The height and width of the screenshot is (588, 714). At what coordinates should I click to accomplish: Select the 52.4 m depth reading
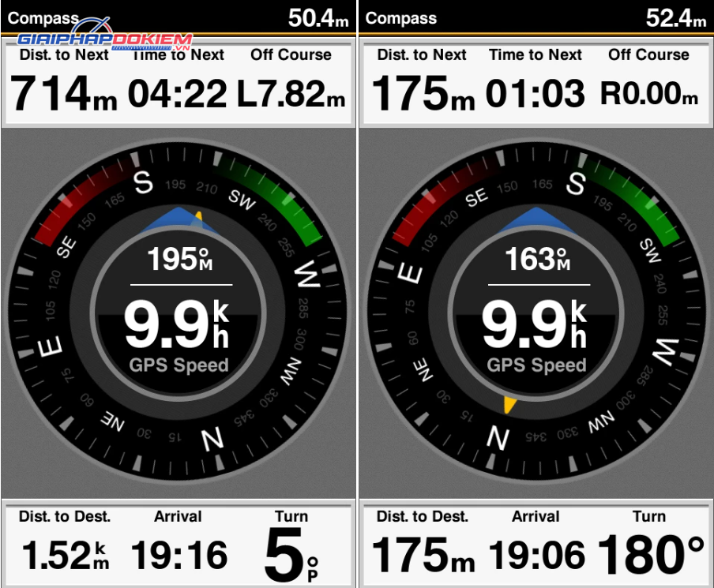pyautogui.click(x=676, y=18)
